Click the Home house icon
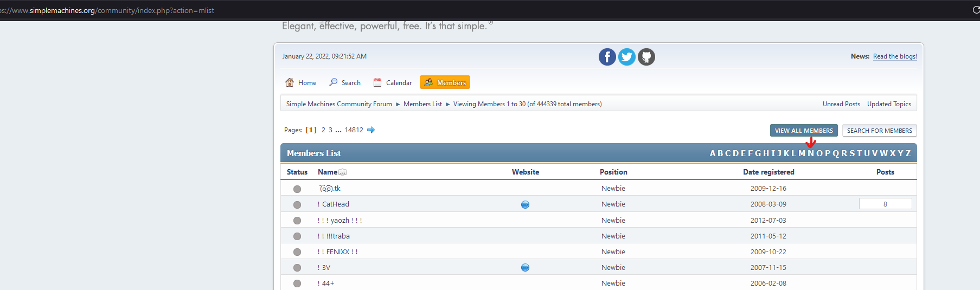Screen dimensions: 980x290 coord(290,82)
